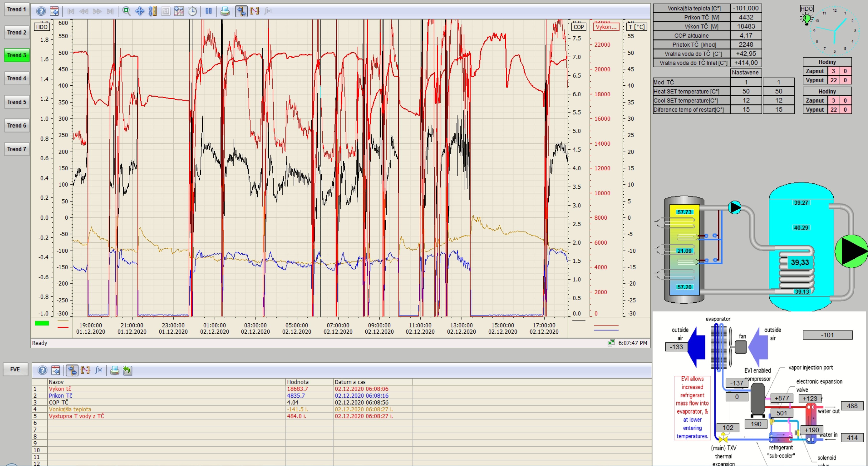This screenshot has width=868, height=466.
Task: Click the zoom magnifier tool in chart toolbar
Action: click(126, 11)
